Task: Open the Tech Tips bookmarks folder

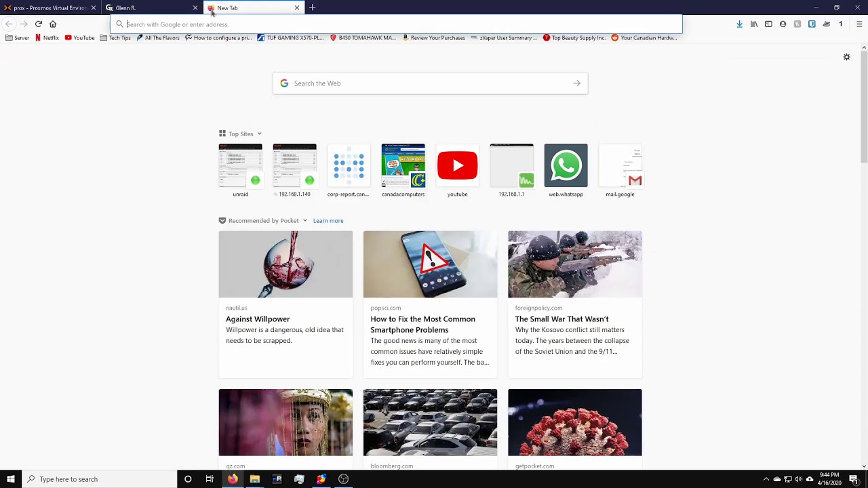Action: [x=115, y=38]
